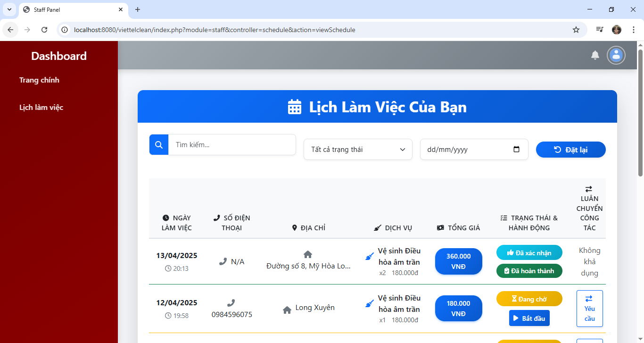This screenshot has height=343, width=644.
Task: Click the phone icon in Số điện thoại header
Action: click(x=217, y=218)
